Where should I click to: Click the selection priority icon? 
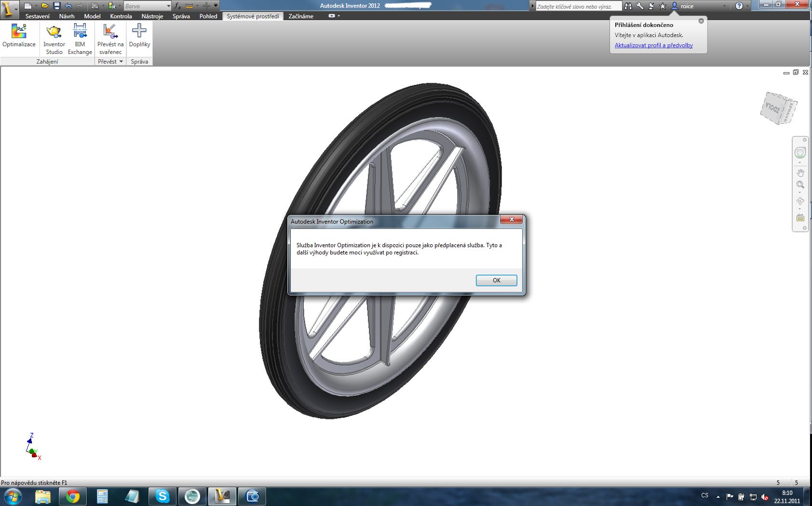(x=112, y=6)
